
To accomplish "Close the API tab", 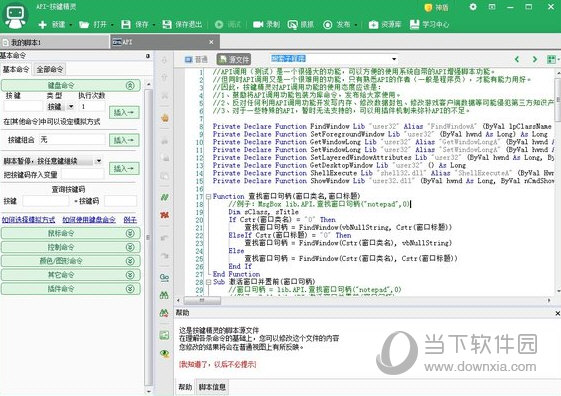I will [x=211, y=42].
